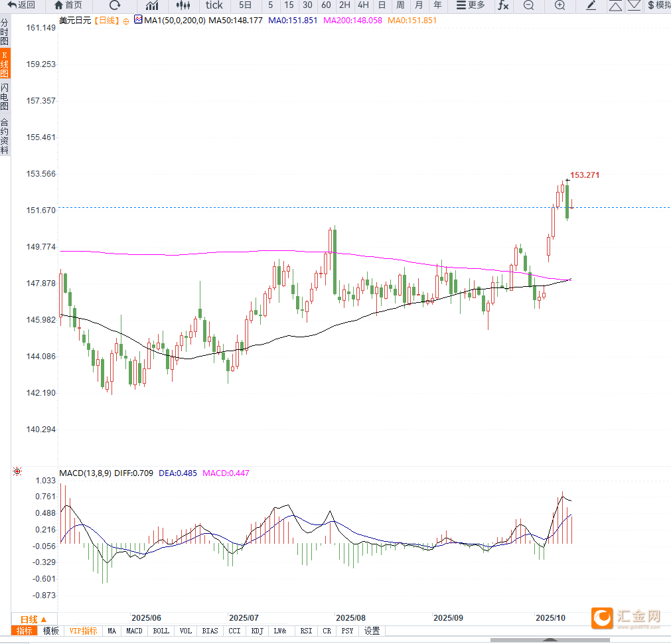Click the 2025/10 date axis marker
Screen dimensions: 671x644
[x=550, y=618]
